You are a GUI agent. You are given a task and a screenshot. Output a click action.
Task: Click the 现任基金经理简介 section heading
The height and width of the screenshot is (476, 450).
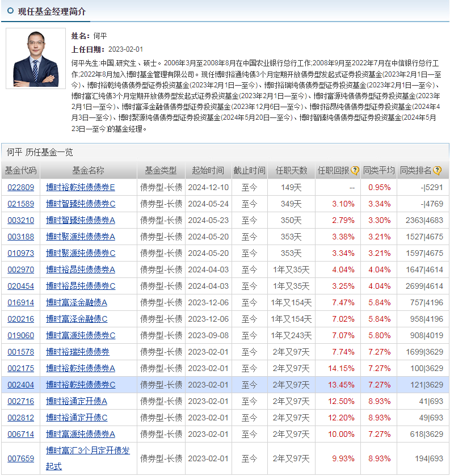point(52,11)
